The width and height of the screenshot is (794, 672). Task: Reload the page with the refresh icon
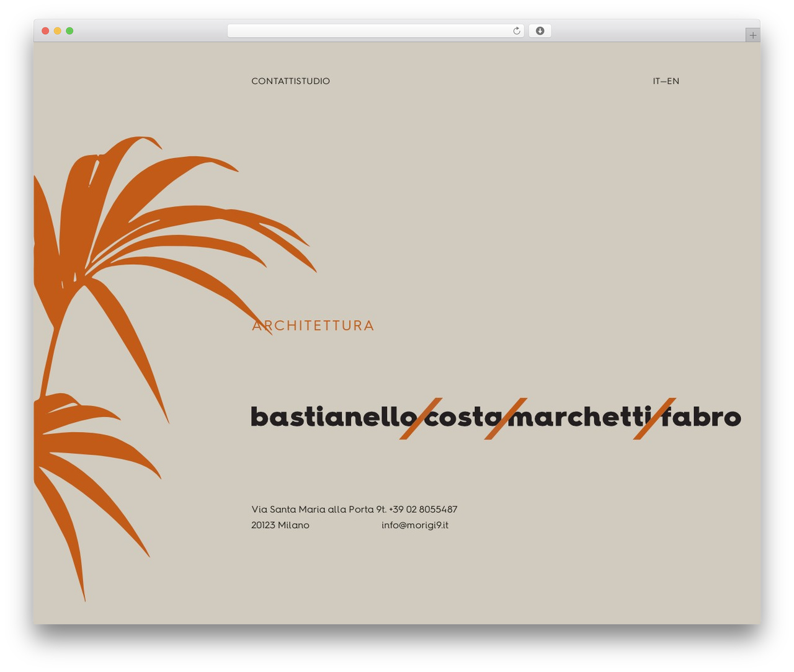[516, 31]
